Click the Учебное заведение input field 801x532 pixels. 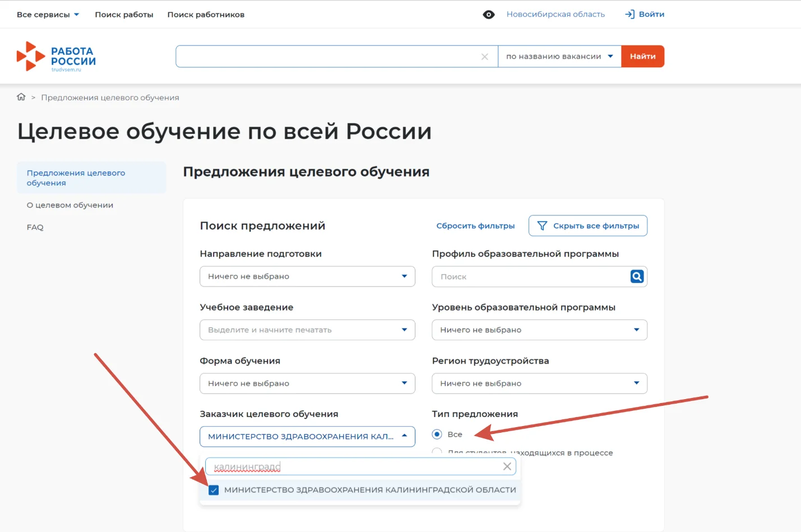click(x=300, y=330)
